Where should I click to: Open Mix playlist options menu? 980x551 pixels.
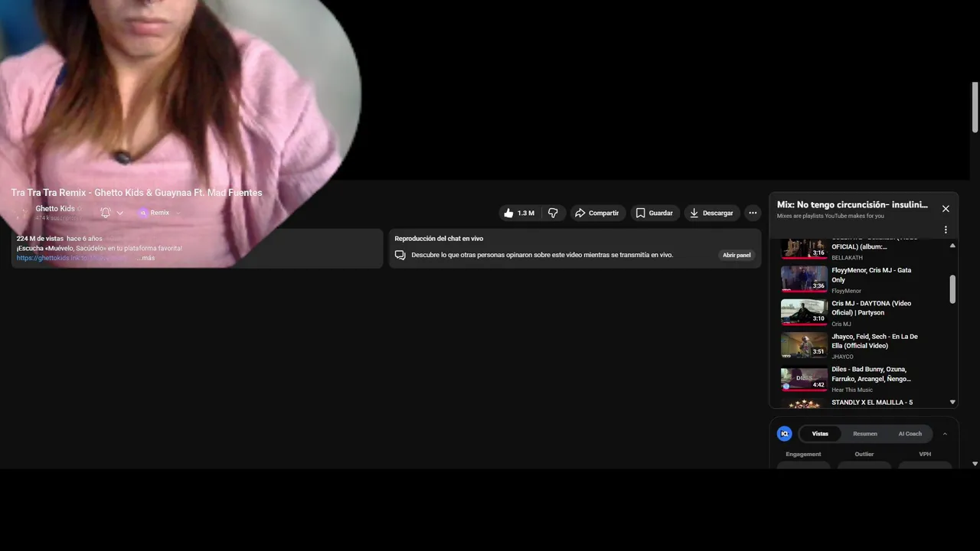(x=946, y=230)
